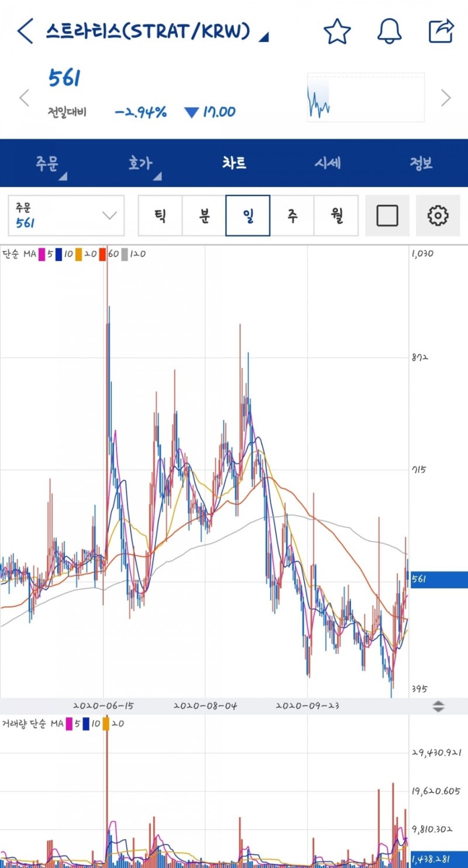Click the MA 10 blue color swatch
The image size is (468, 868).
coord(57,254)
